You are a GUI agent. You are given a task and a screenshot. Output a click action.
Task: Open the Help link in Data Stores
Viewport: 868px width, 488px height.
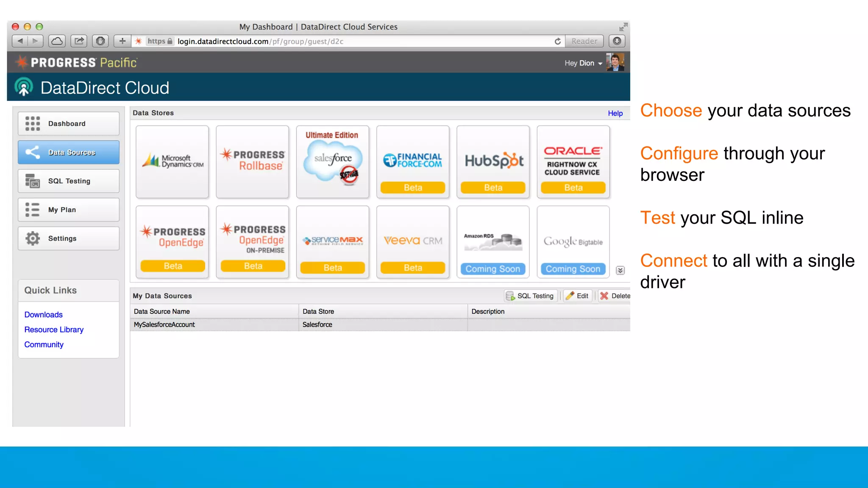pos(615,113)
